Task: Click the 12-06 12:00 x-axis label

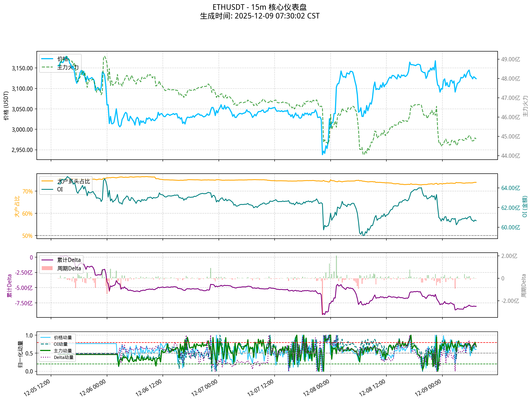Action: [x=149, y=388]
